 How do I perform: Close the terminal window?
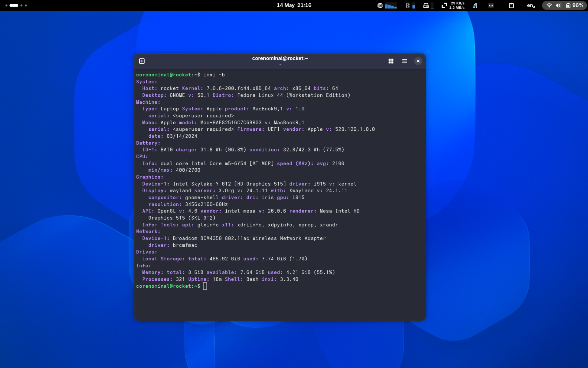(418, 61)
